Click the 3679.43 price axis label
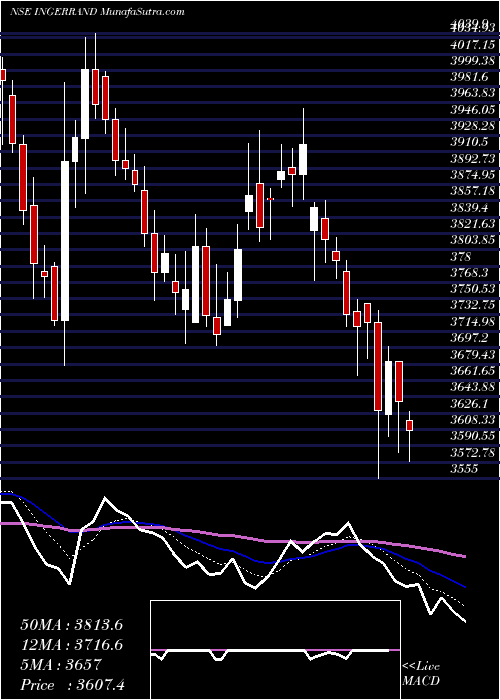Screen dimensions: 500x700 tap(473, 354)
